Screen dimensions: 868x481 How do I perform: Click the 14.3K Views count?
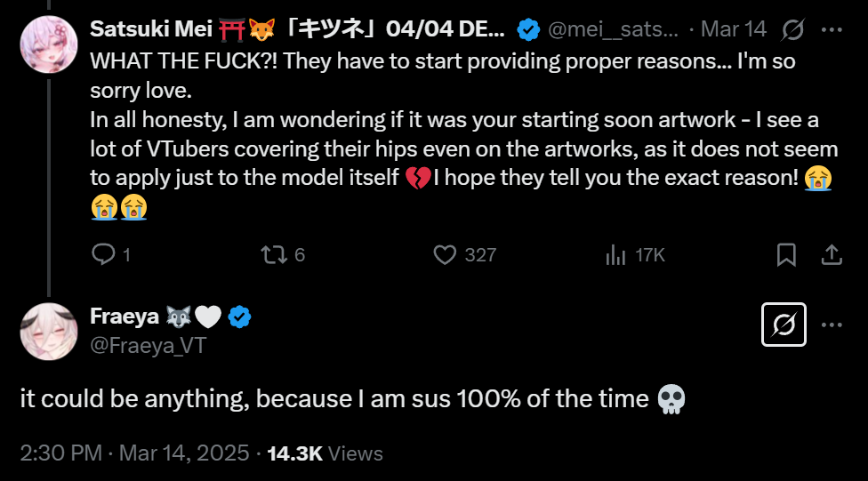(x=325, y=453)
